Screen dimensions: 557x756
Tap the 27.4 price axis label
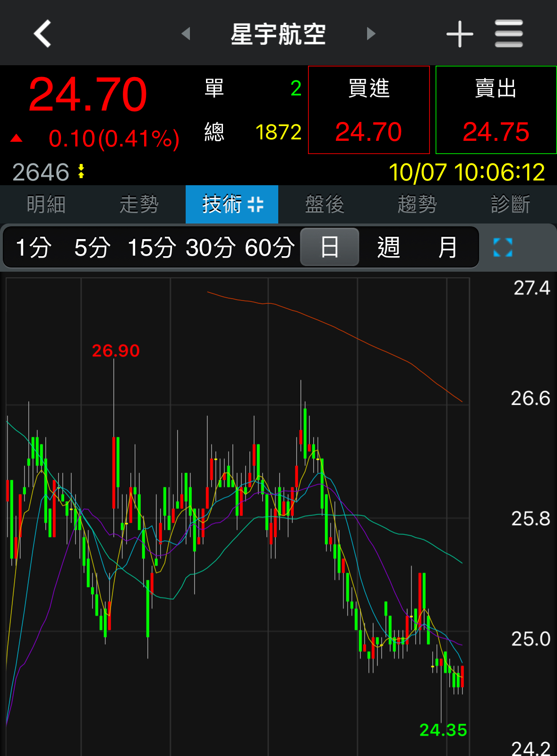click(x=532, y=288)
